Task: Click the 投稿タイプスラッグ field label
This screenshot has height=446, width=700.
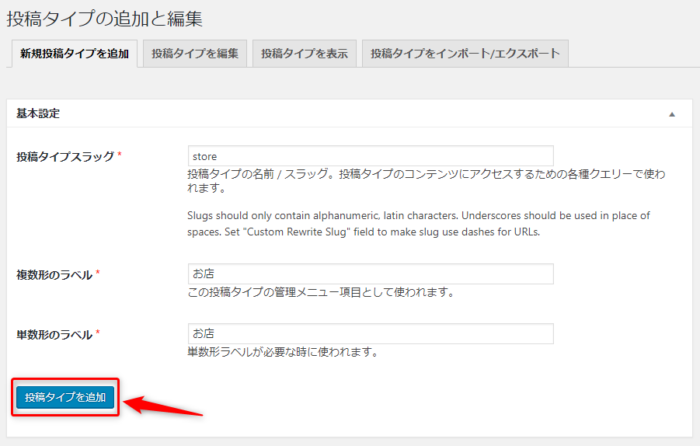Action: click(x=65, y=156)
